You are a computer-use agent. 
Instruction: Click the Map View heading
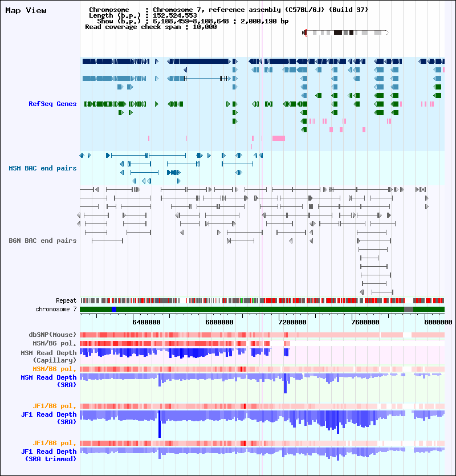tap(26, 10)
